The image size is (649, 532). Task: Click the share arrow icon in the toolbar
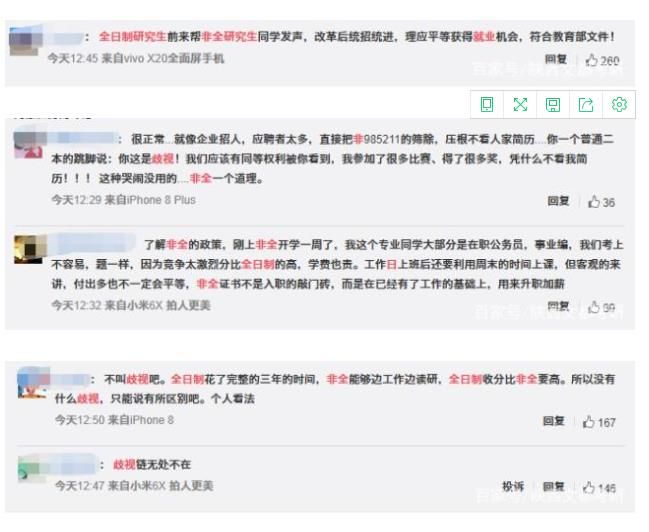[586, 104]
